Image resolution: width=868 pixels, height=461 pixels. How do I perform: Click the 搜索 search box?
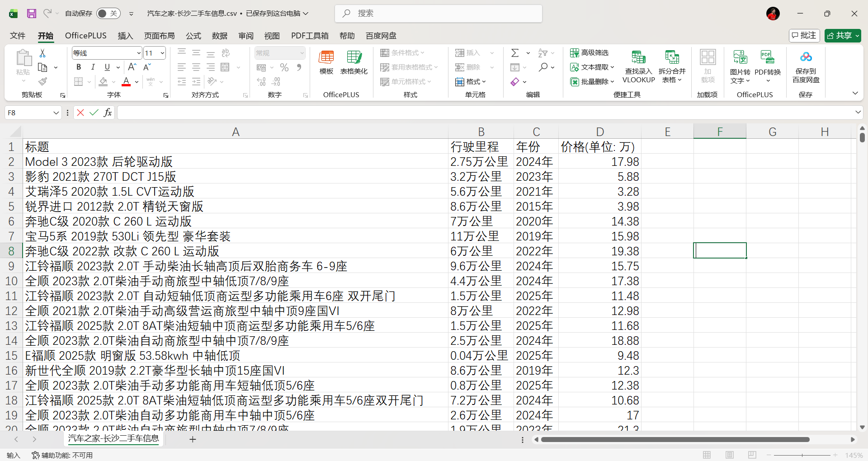tap(439, 14)
